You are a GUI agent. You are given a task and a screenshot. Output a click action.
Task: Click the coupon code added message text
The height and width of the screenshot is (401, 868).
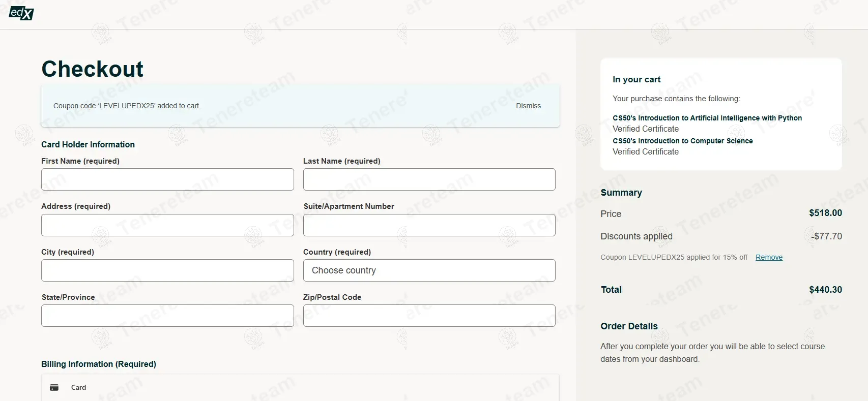tap(127, 106)
